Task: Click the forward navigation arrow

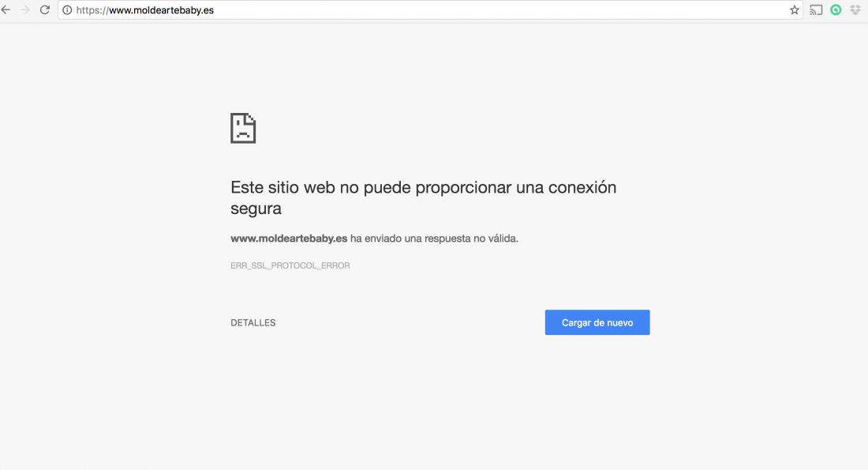Action: [x=25, y=10]
